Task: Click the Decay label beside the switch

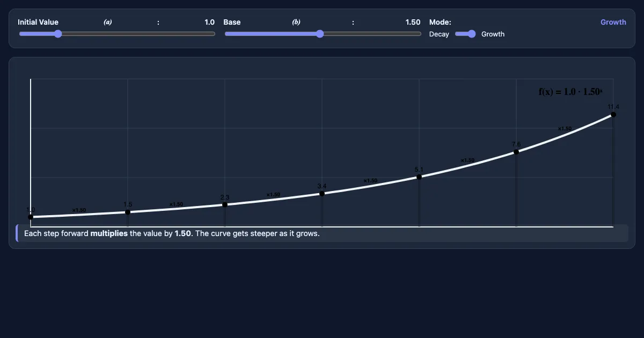Action: tap(439, 34)
